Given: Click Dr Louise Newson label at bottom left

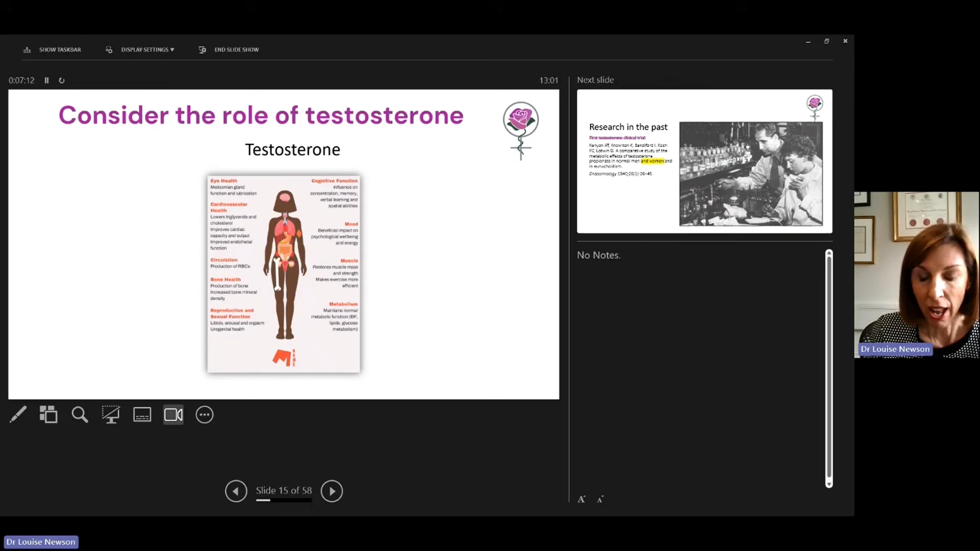Looking at the screenshot, I should click(41, 542).
